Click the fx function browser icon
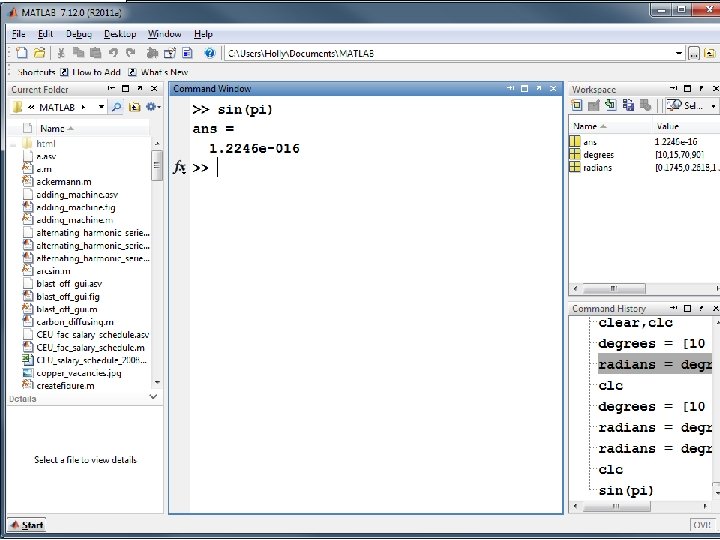The height and width of the screenshot is (540, 720). (180, 168)
